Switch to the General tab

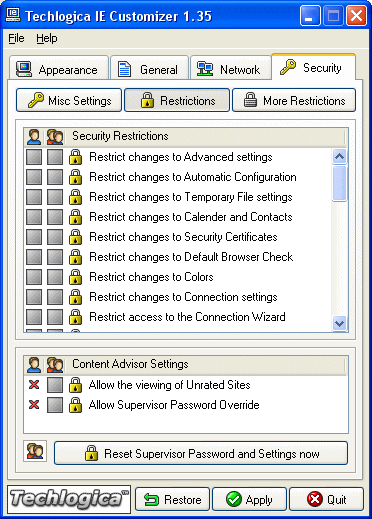click(x=149, y=69)
